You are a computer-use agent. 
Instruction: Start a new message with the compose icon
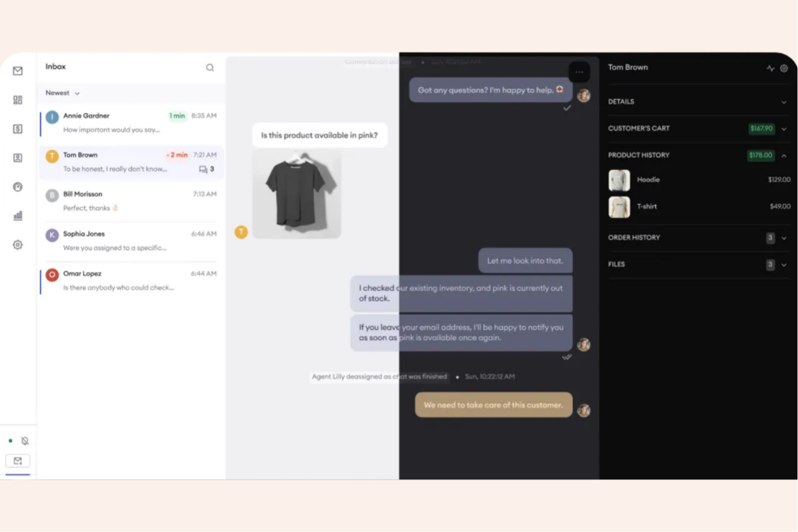click(x=18, y=461)
